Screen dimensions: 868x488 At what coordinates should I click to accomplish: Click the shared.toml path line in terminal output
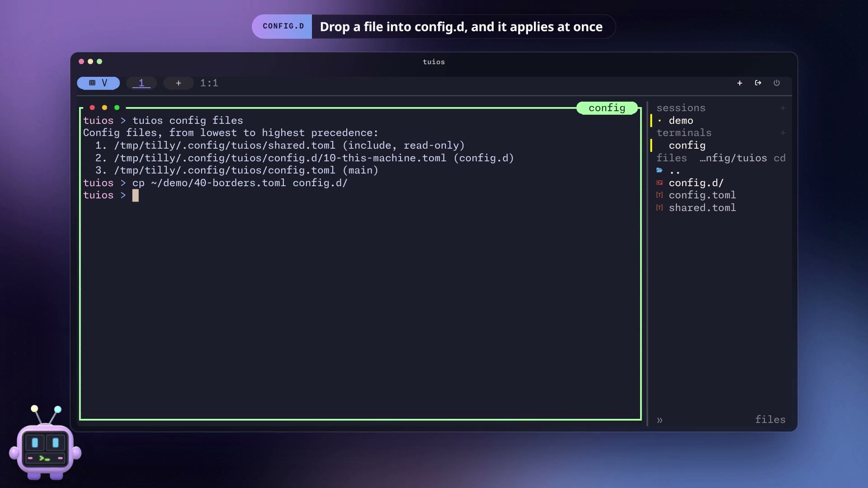click(x=280, y=145)
